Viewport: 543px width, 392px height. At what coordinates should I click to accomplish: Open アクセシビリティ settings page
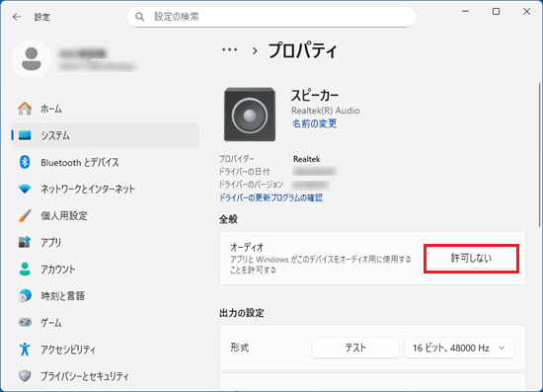[x=105, y=350]
